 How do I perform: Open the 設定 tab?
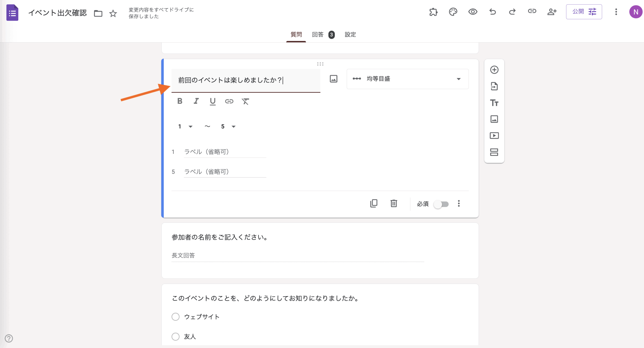350,35
